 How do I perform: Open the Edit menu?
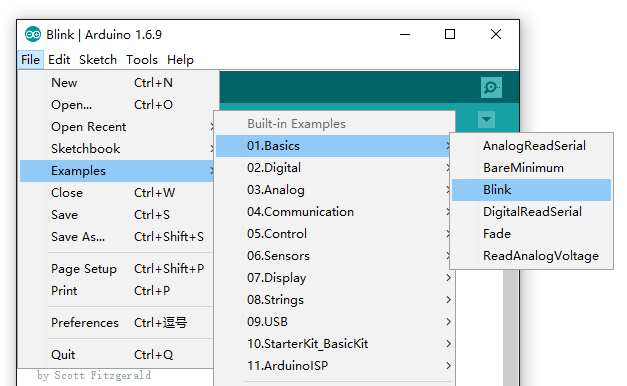click(x=59, y=60)
